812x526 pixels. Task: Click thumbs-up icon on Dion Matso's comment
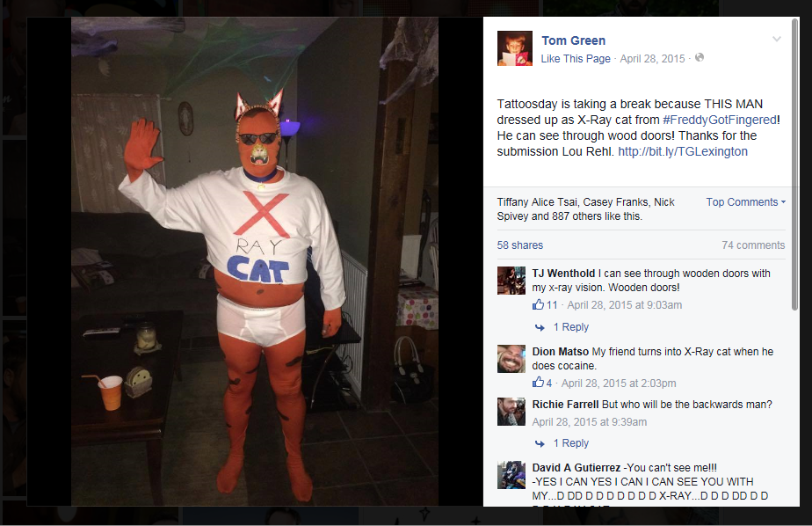tap(538, 383)
